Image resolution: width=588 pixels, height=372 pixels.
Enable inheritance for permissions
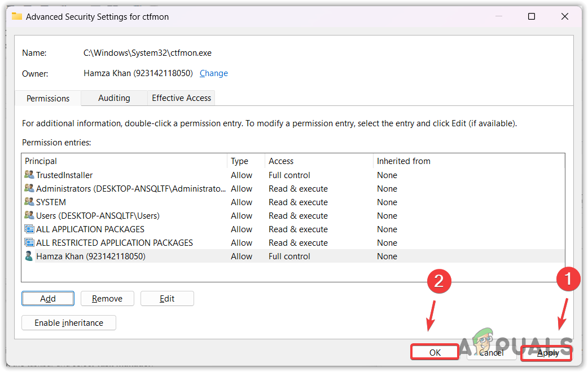pos(68,322)
